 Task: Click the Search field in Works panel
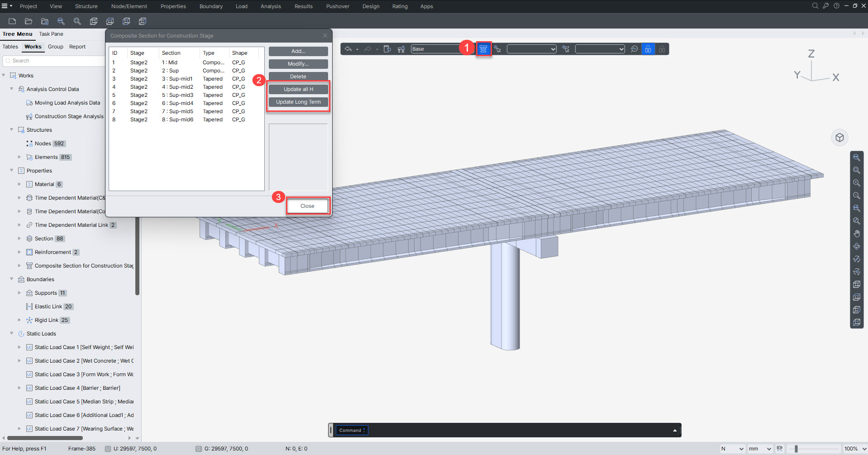[54, 61]
